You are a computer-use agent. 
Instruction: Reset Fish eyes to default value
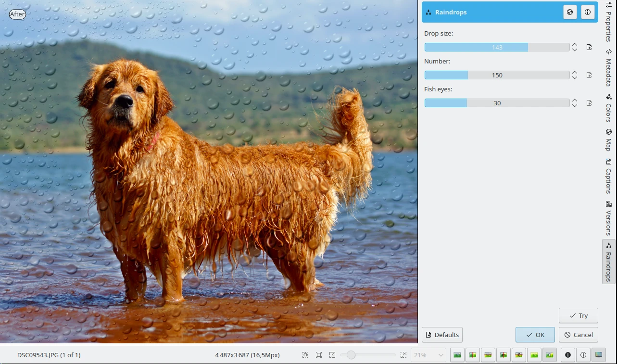click(x=589, y=103)
